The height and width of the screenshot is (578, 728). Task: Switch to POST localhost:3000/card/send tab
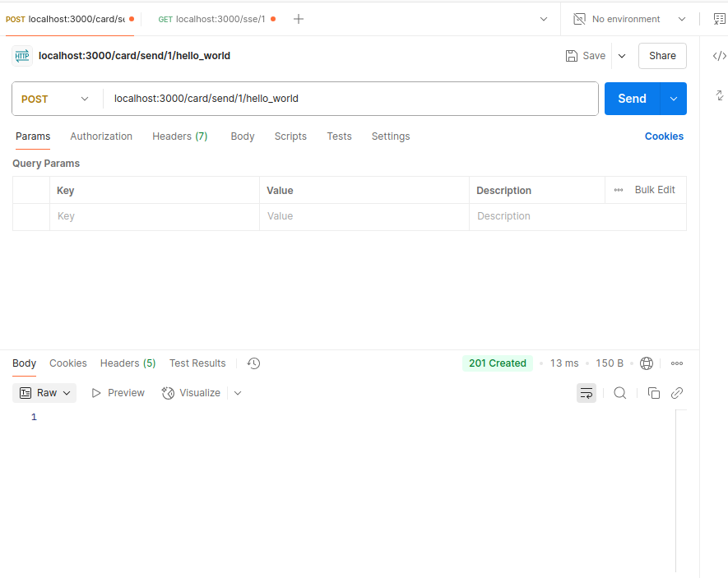70,19
